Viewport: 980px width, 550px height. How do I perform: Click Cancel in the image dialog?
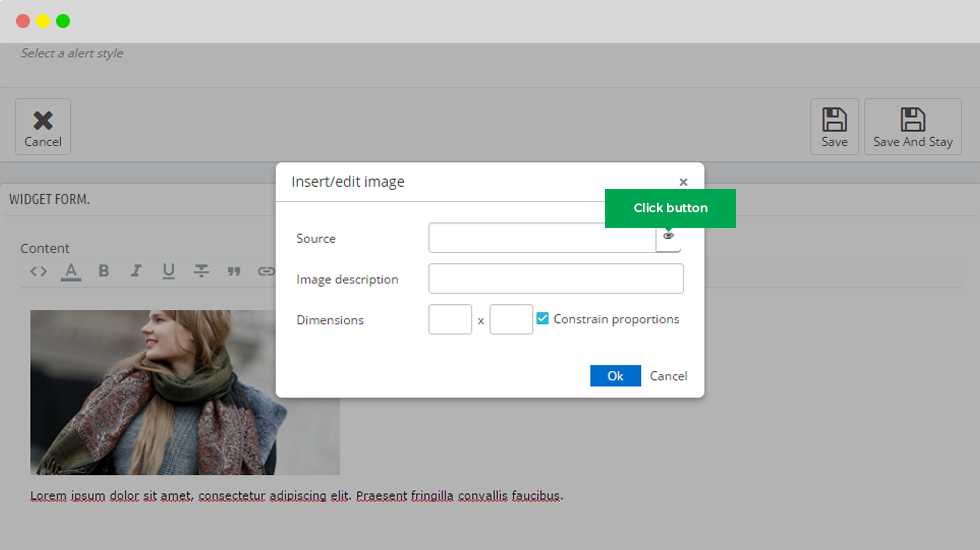(x=668, y=376)
